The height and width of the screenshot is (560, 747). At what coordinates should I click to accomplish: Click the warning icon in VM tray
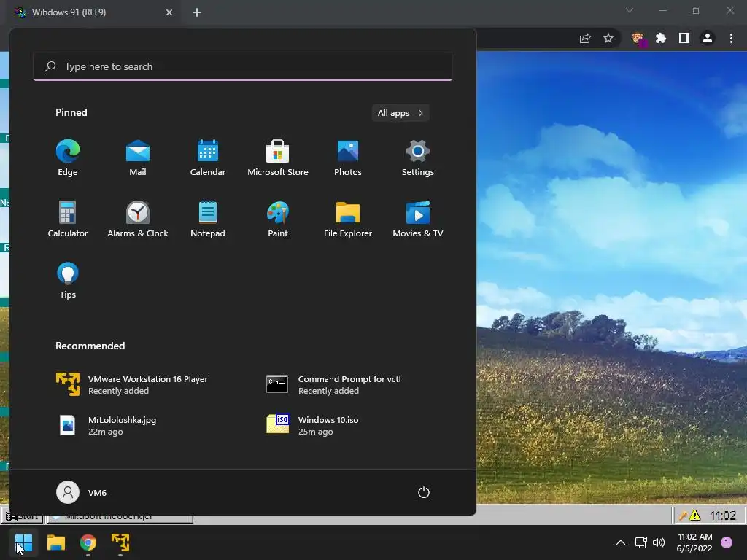pyautogui.click(x=695, y=516)
